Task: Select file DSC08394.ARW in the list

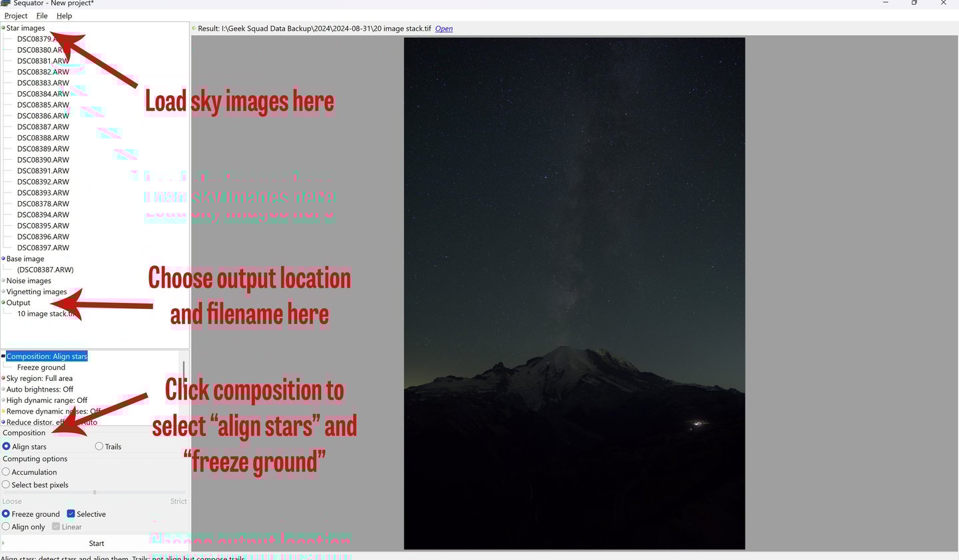Action: [x=43, y=214]
